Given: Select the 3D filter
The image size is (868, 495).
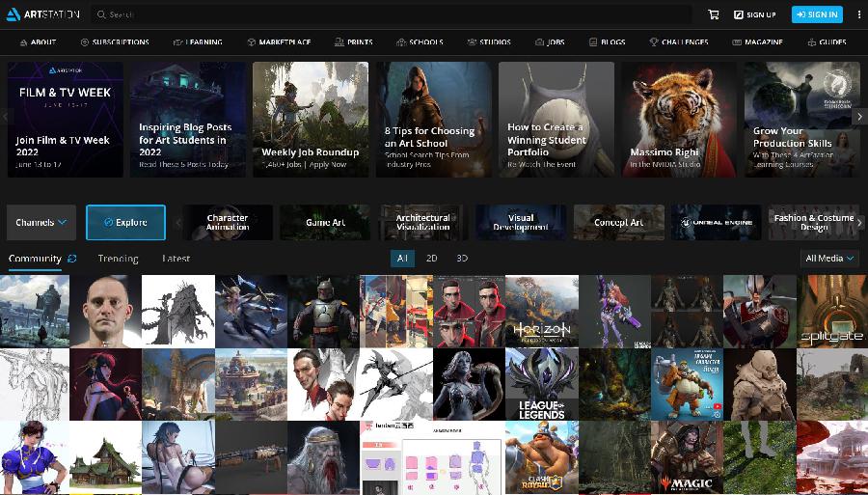Looking at the screenshot, I should [x=462, y=259].
